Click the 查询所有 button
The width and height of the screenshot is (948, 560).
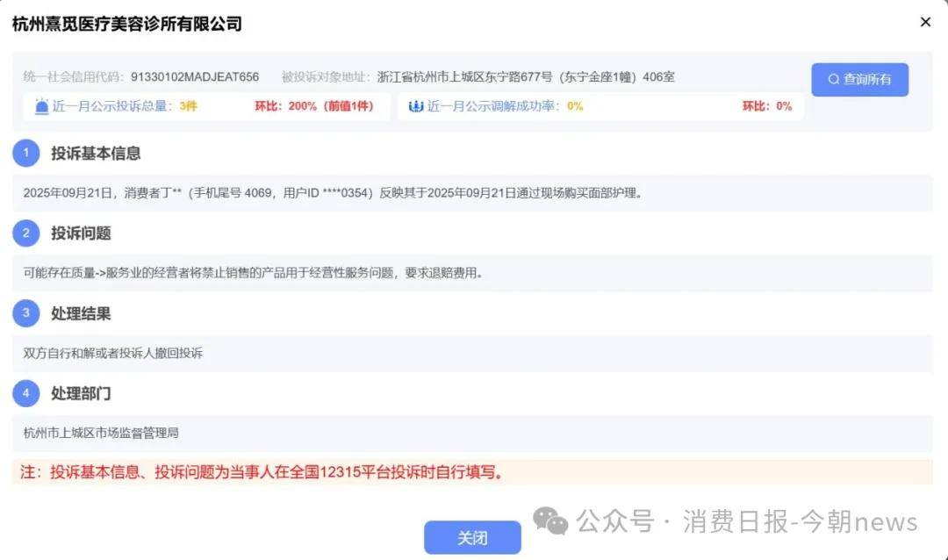[x=859, y=79]
